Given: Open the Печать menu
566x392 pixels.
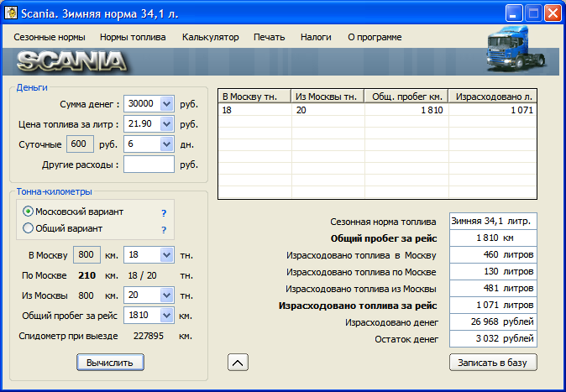Looking at the screenshot, I should pos(270,37).
